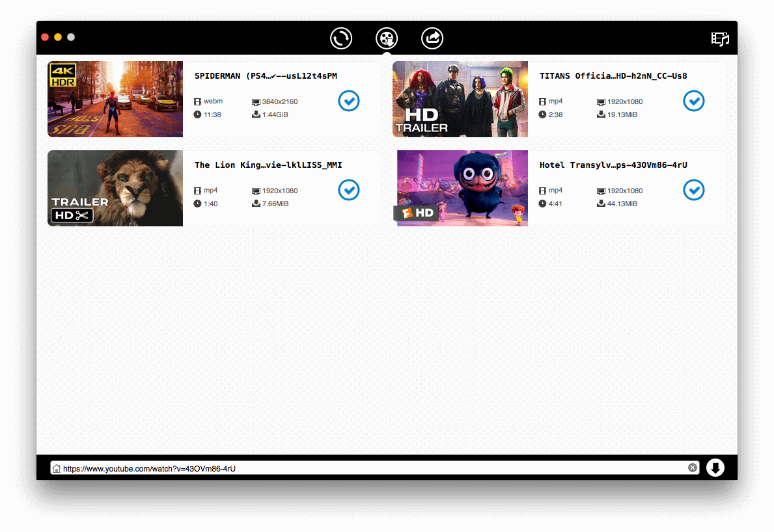Click the '2:38' duration text
This screenshot has height=532, width=774.
pyautogui.click(x=556, y=114)
